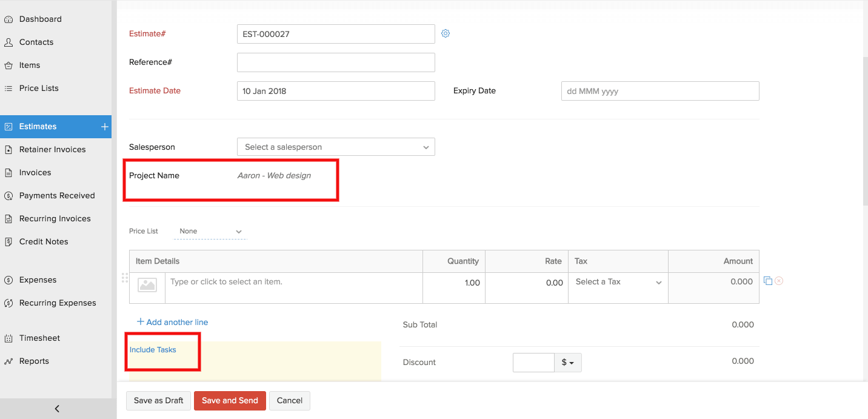The image size is (868, 419).
Task: Open the Select a Tax dropdown
Action: point(618,282)
